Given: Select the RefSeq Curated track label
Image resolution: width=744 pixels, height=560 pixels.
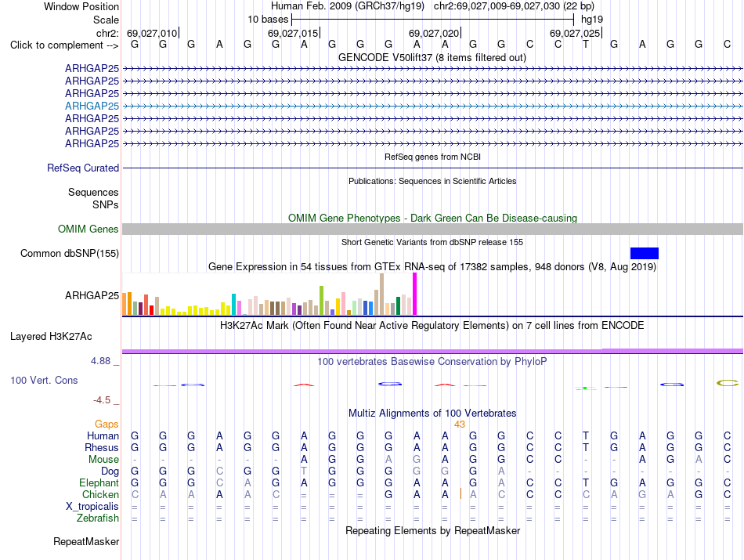Looking at the screenshot, I should click(x=83, y=168).
